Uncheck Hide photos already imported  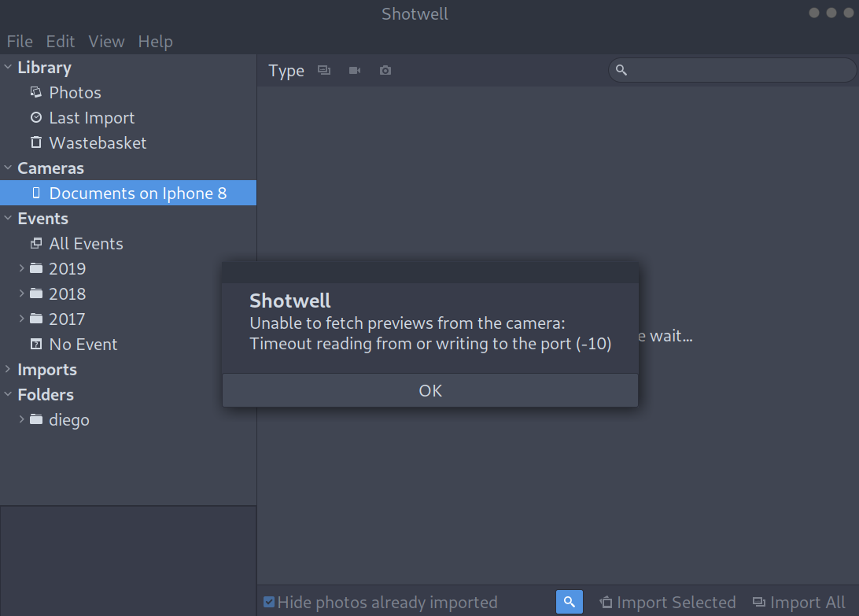tap(269, 602)
